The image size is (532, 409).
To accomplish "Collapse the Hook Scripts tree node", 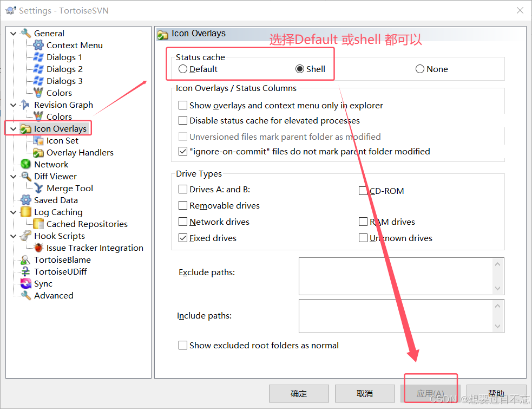I will coord(13,236).
